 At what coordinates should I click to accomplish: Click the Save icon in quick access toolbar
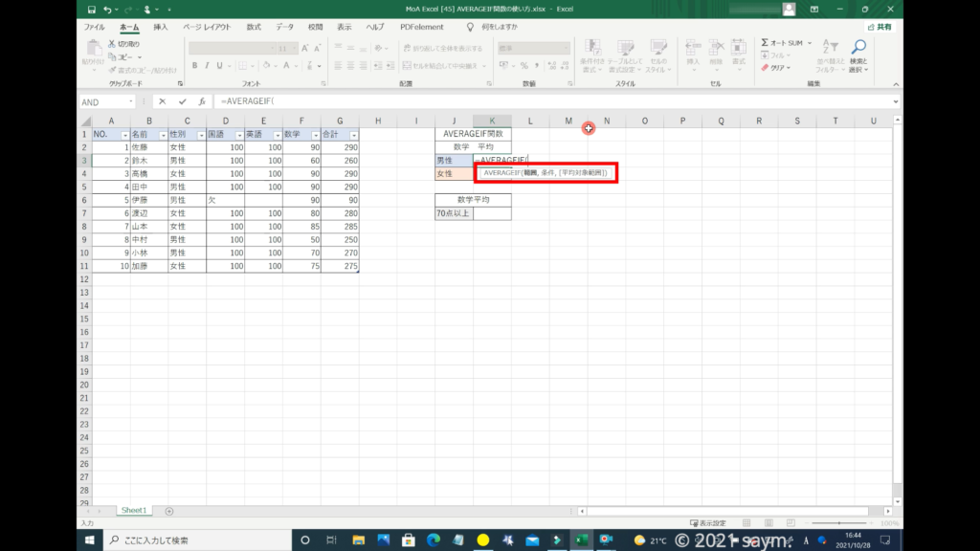point(91,10)
